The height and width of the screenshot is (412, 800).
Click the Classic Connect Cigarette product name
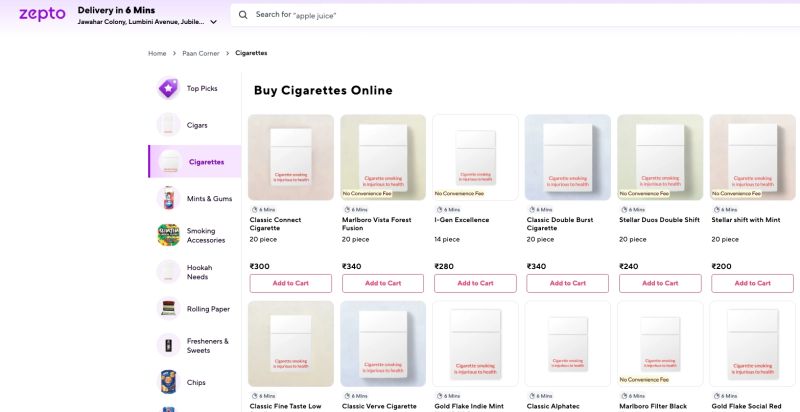[x=276, y=224]
